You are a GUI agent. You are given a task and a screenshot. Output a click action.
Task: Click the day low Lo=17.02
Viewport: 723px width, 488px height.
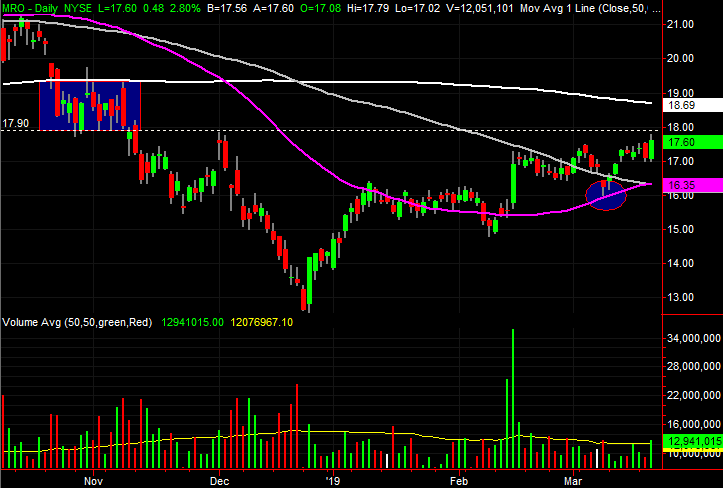[x=417, y=8]
